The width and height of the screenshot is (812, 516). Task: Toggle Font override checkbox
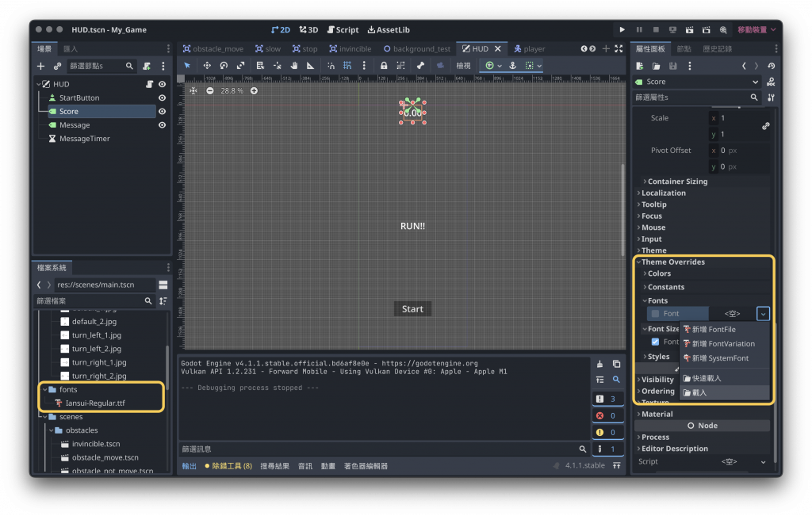click(x=655, y=314)
